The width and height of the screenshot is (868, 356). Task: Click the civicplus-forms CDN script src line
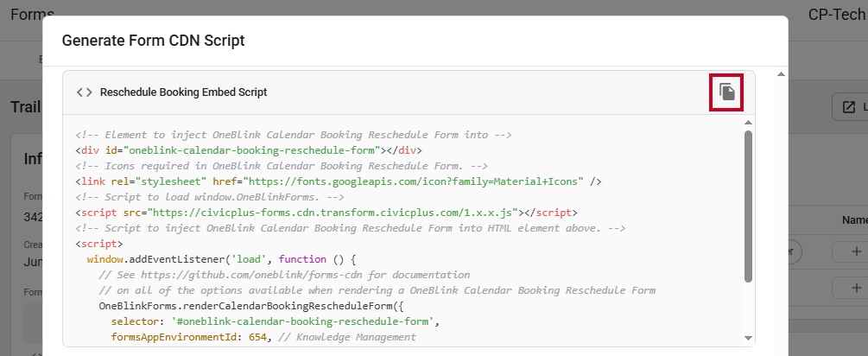point(326,212)
